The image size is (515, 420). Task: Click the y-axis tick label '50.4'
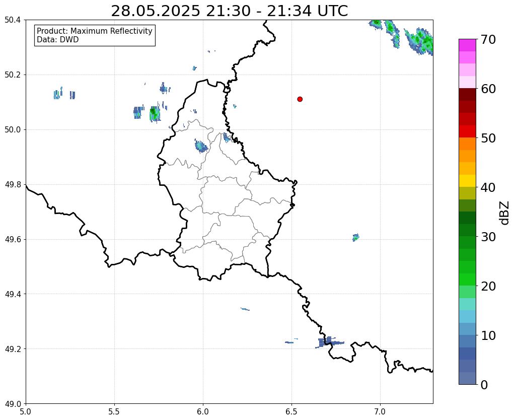(x=13, y=20)
